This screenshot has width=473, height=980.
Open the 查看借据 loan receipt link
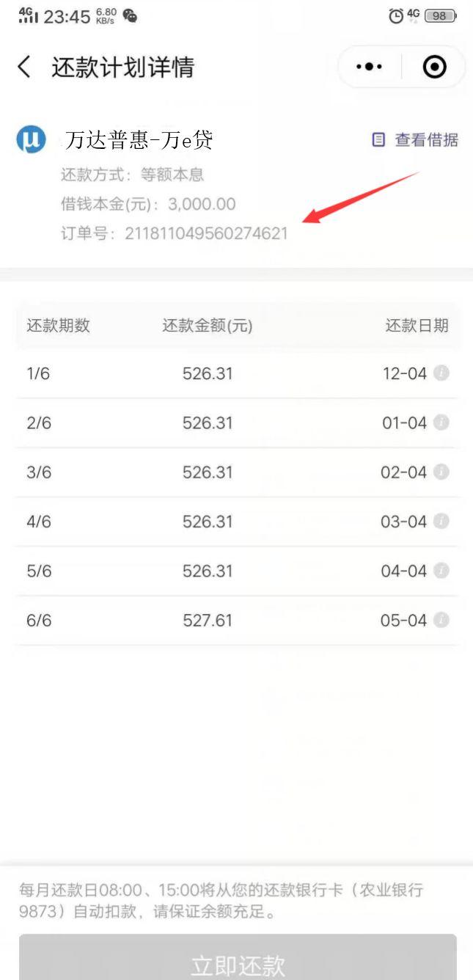pos(426,139)
